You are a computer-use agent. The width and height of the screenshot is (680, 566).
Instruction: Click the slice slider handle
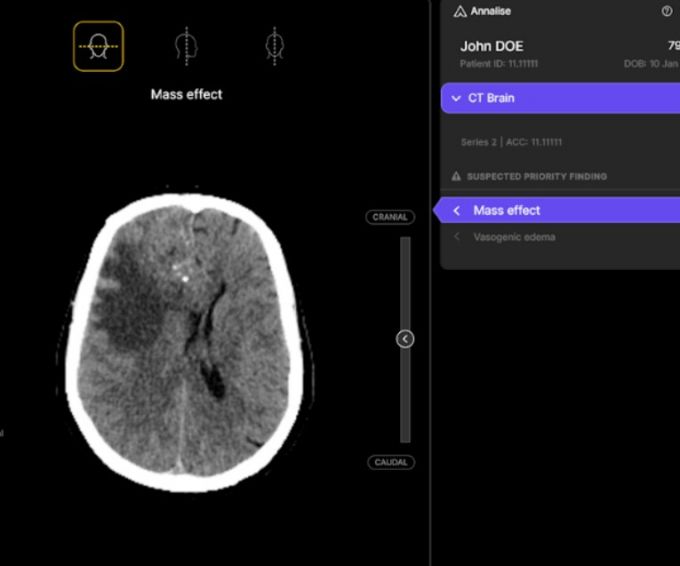(x=405, y=339)
